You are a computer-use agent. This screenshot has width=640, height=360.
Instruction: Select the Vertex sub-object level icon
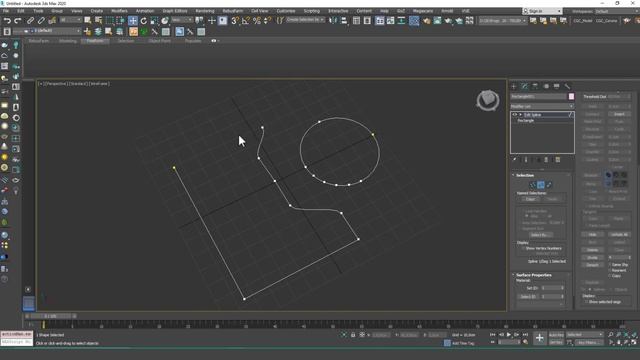click(x=533, y=185)
